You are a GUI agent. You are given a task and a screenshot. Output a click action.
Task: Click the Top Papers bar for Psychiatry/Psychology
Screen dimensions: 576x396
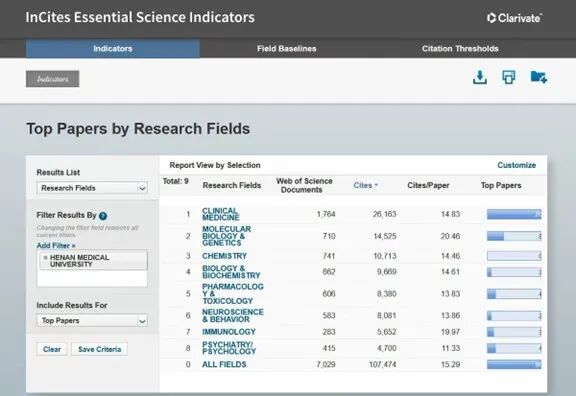click(514, 348)
